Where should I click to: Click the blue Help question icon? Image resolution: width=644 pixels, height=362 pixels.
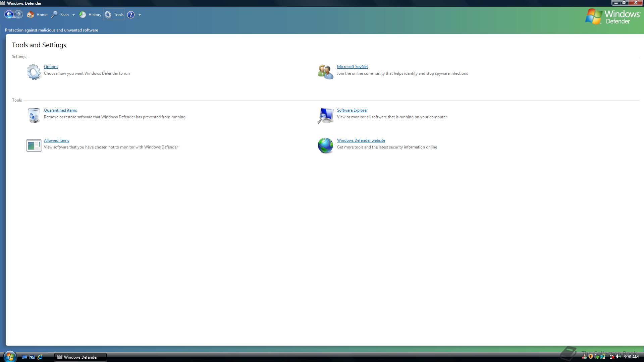[x=131, y=15]
